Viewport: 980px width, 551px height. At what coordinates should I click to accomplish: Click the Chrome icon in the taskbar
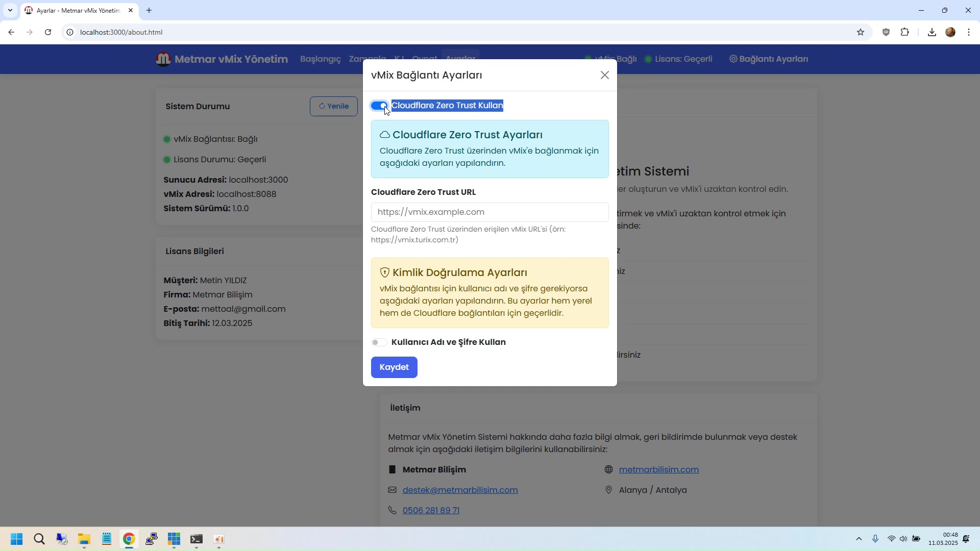(x=129, y=539)
